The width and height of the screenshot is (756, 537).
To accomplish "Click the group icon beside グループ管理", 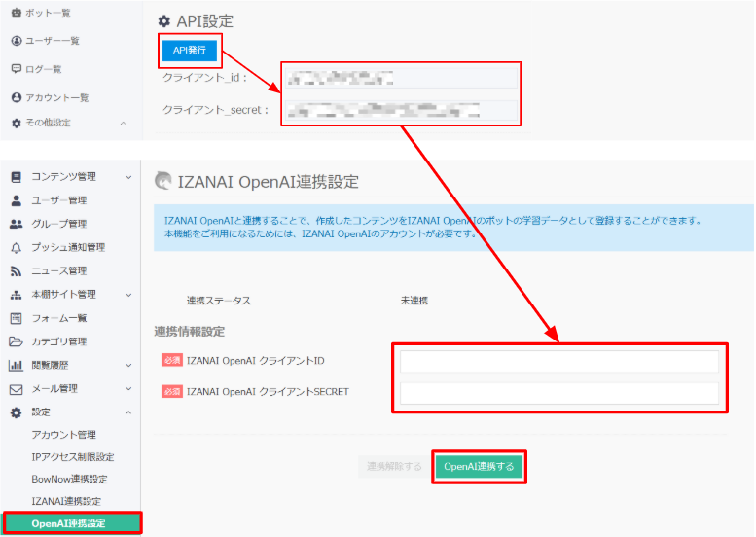I will [x=16, y=224].
